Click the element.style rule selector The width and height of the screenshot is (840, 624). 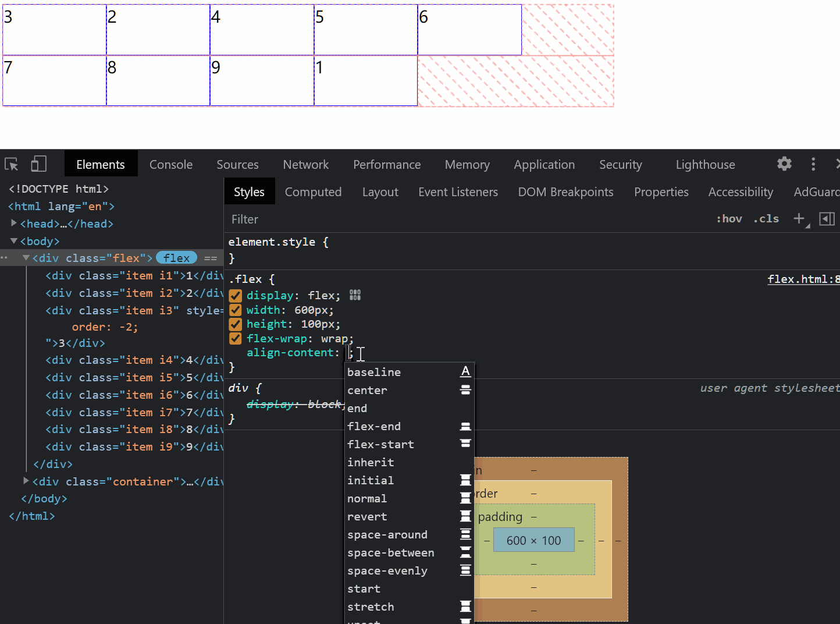[x=272, y=242]
